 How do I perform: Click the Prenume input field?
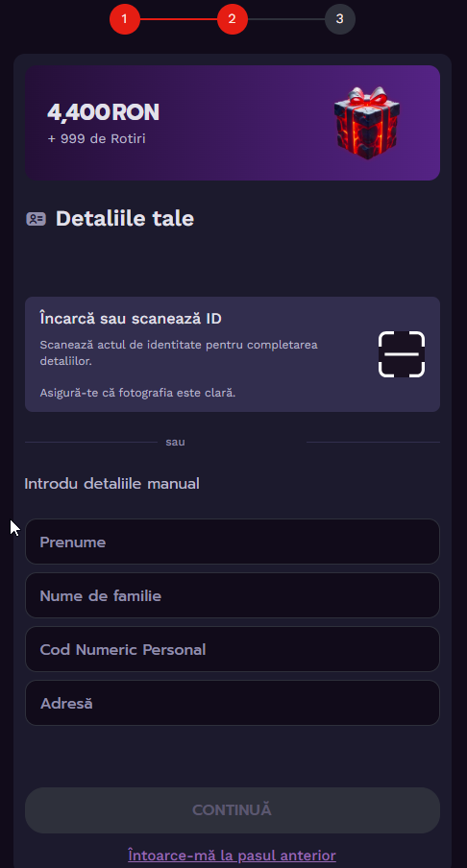point(233,542)
